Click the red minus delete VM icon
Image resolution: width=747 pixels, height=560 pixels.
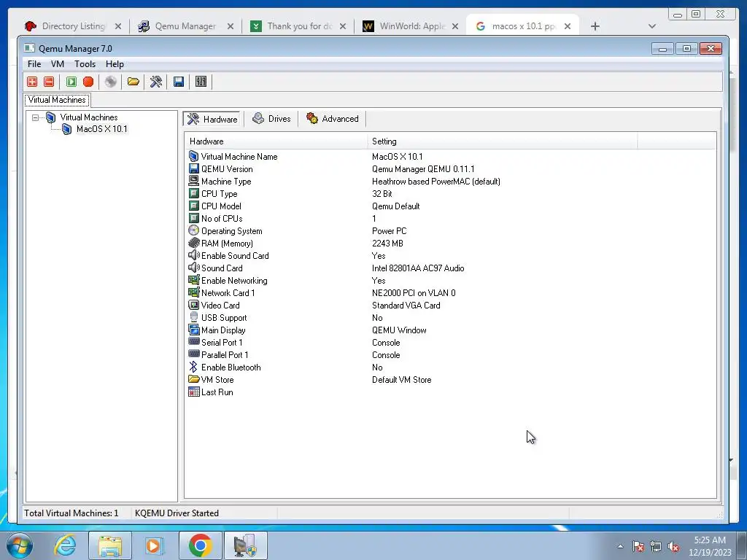(49, 82)
